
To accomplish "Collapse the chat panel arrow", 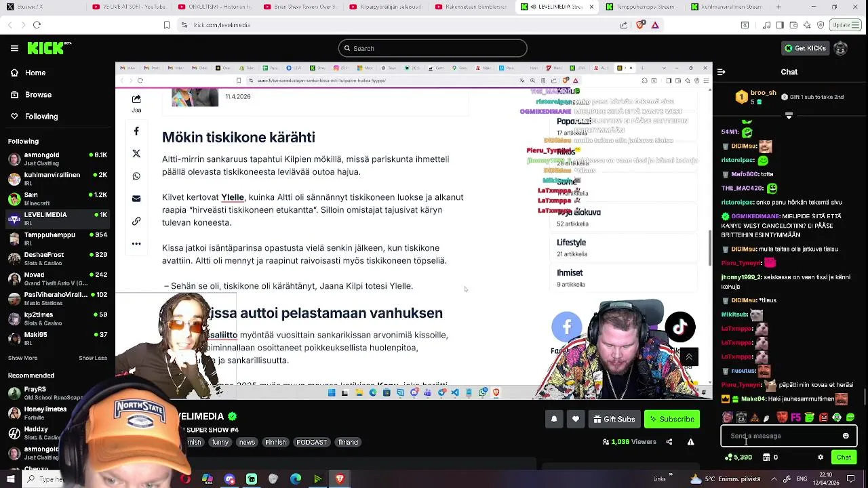I will tap(721, 72).
